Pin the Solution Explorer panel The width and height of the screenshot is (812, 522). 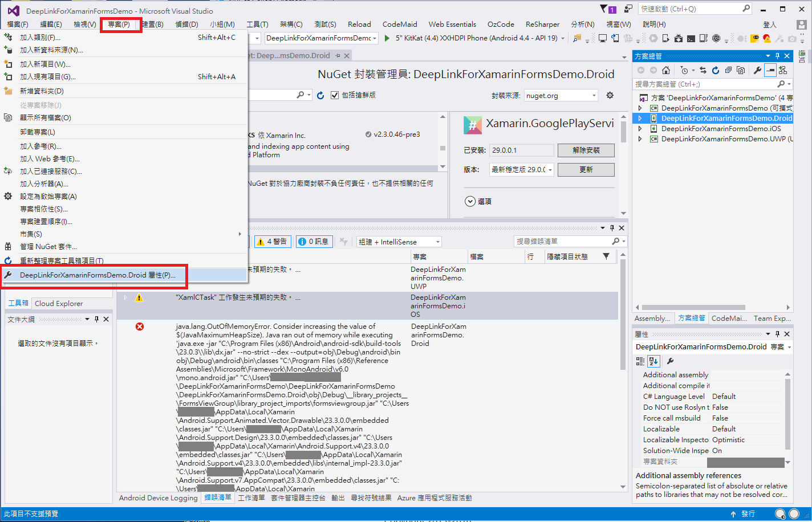[777, 56]
